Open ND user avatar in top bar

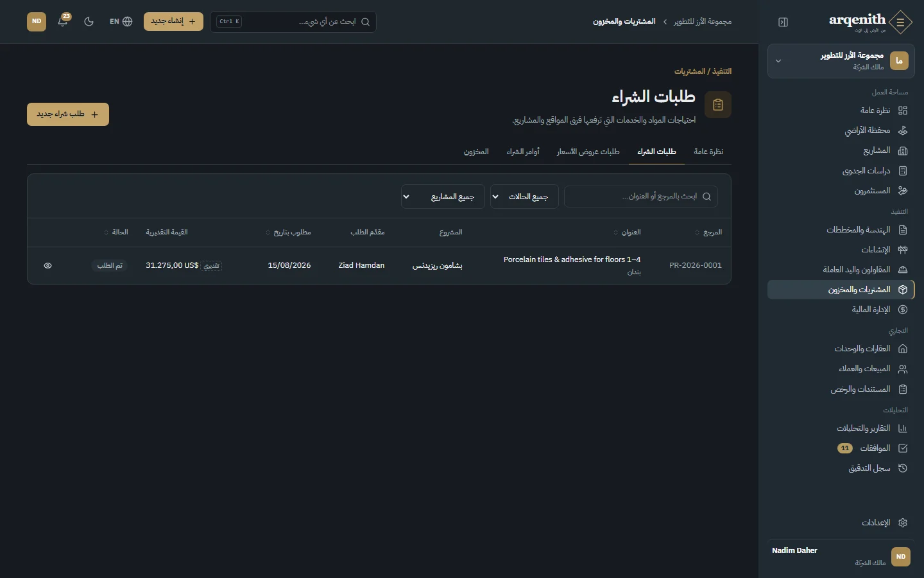point(37,21)
